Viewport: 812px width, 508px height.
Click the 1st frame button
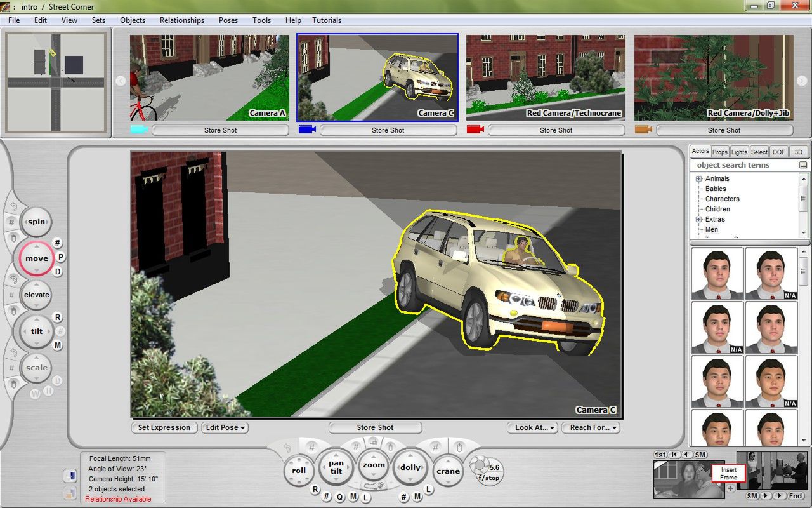(x=660, y=455)
